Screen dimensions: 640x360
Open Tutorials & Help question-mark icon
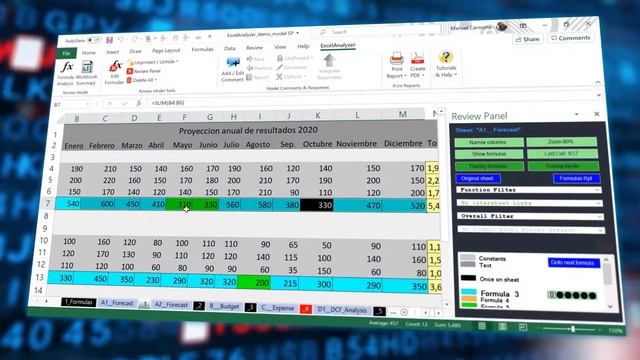pyautogui.click(x=445, y=57)
